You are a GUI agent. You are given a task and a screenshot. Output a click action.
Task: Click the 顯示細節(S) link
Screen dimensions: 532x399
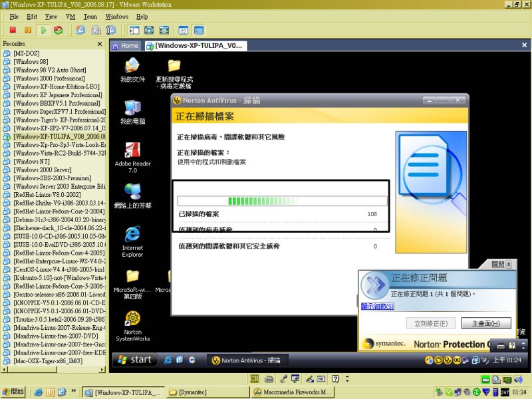click(x=378, y=307)
